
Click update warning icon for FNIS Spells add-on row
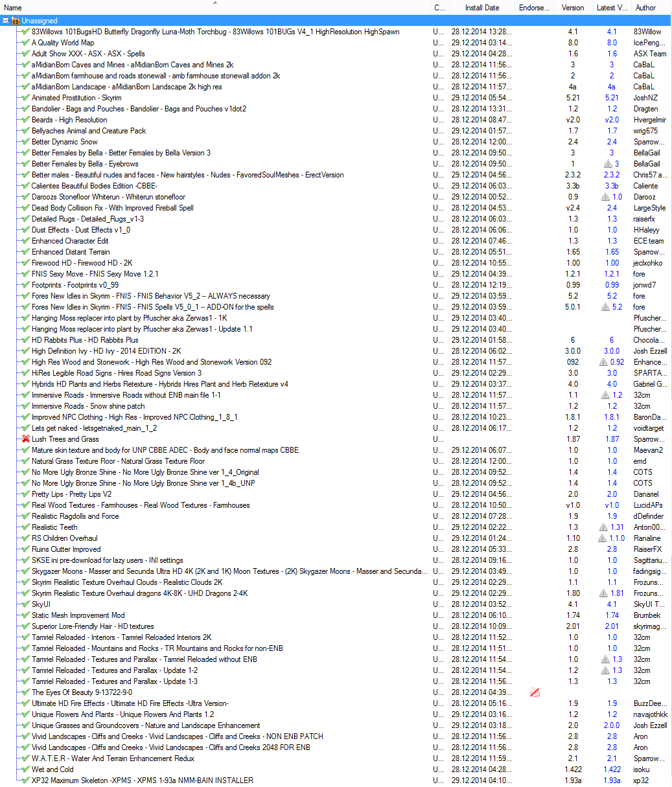click(605, 307)
